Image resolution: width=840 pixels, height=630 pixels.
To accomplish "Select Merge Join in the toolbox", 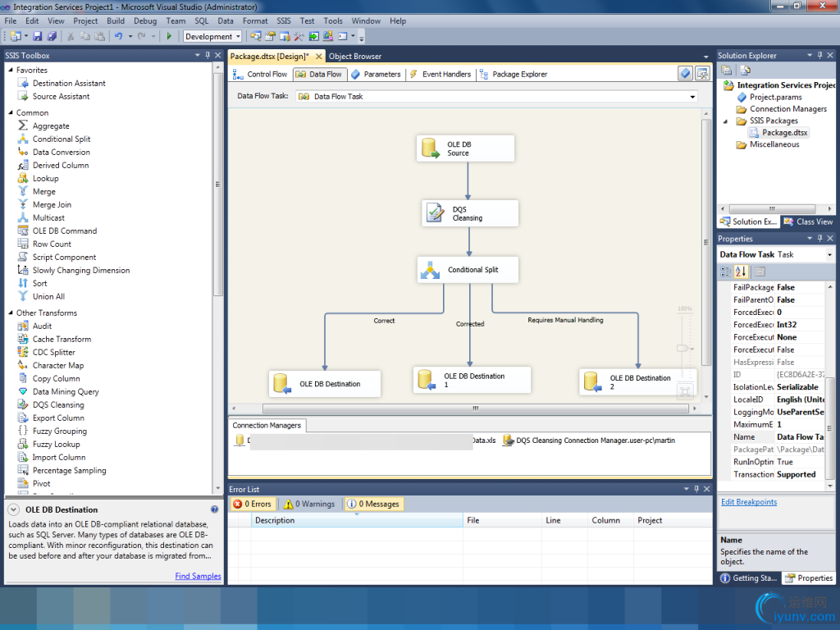I will (52, 204).
